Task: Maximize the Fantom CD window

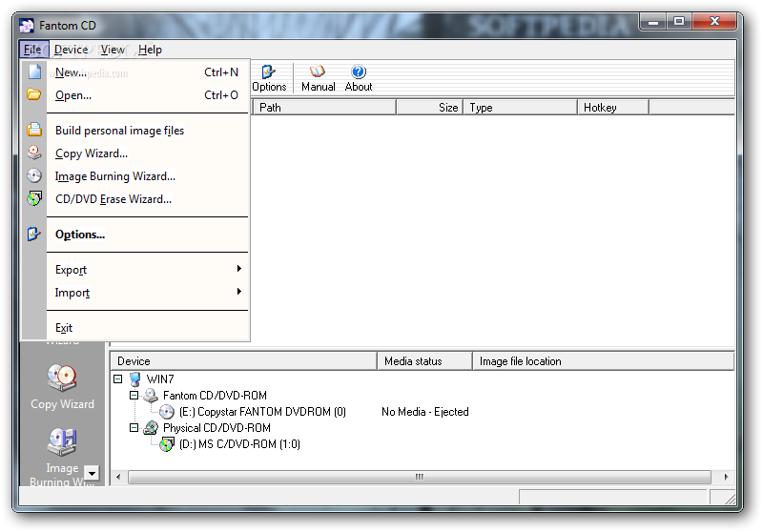Action: coord(678,22)
